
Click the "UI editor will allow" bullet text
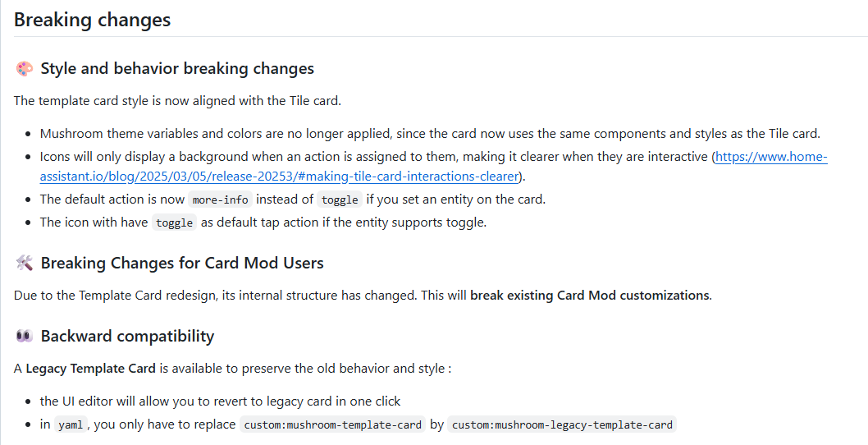point(220,401)
